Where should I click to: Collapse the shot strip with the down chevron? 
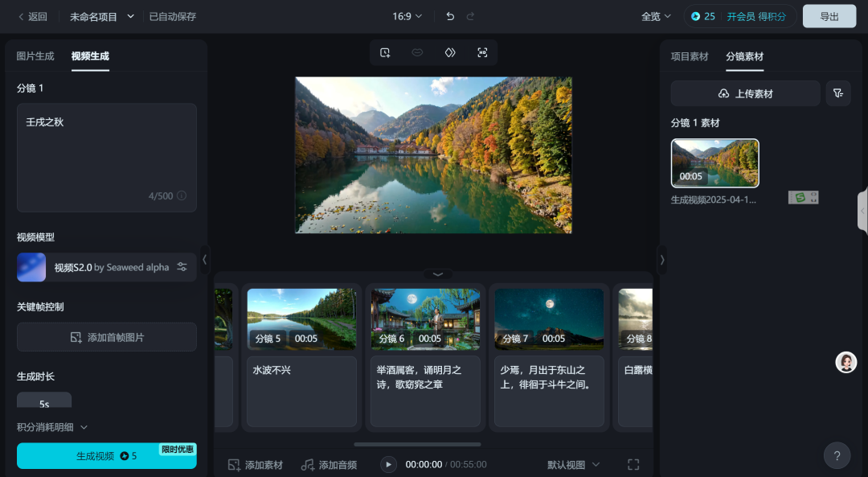pyautogui.click(x=437, y=274)
